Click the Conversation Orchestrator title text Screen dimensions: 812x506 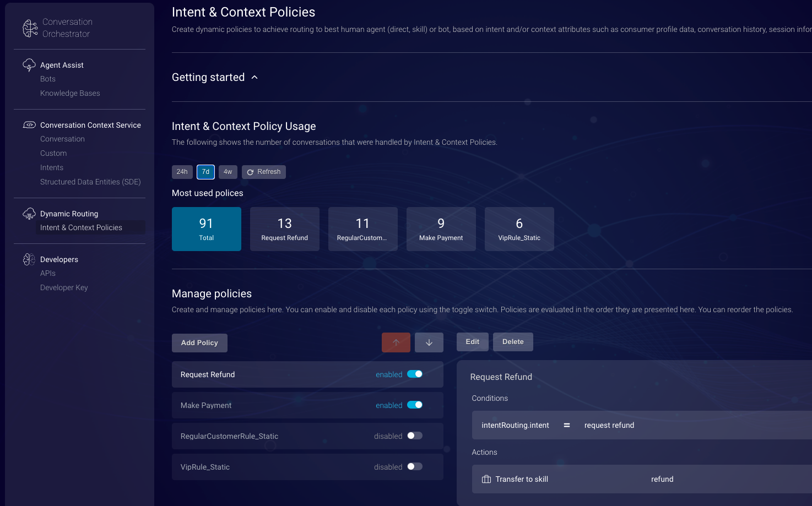point(67,28)
